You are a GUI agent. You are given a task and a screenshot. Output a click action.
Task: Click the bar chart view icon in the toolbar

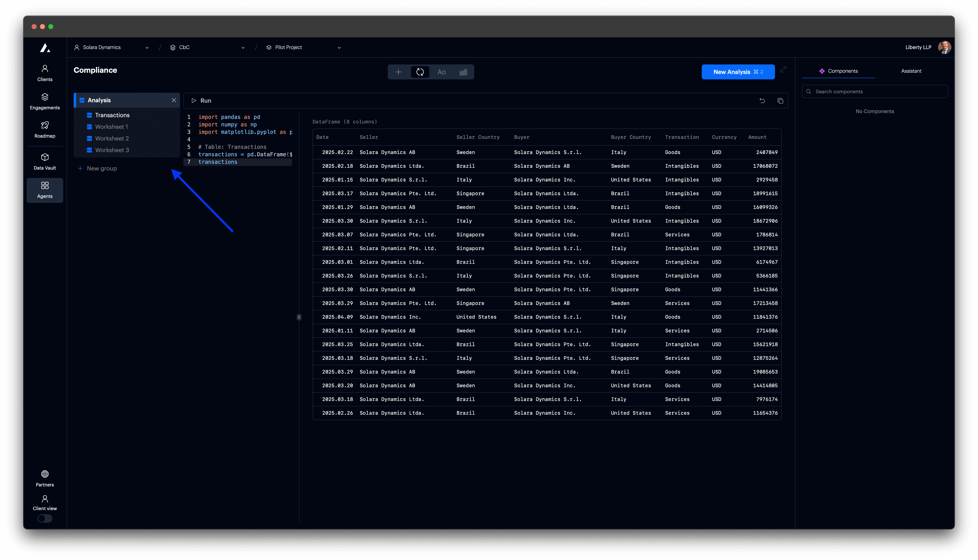coord(463,72)
